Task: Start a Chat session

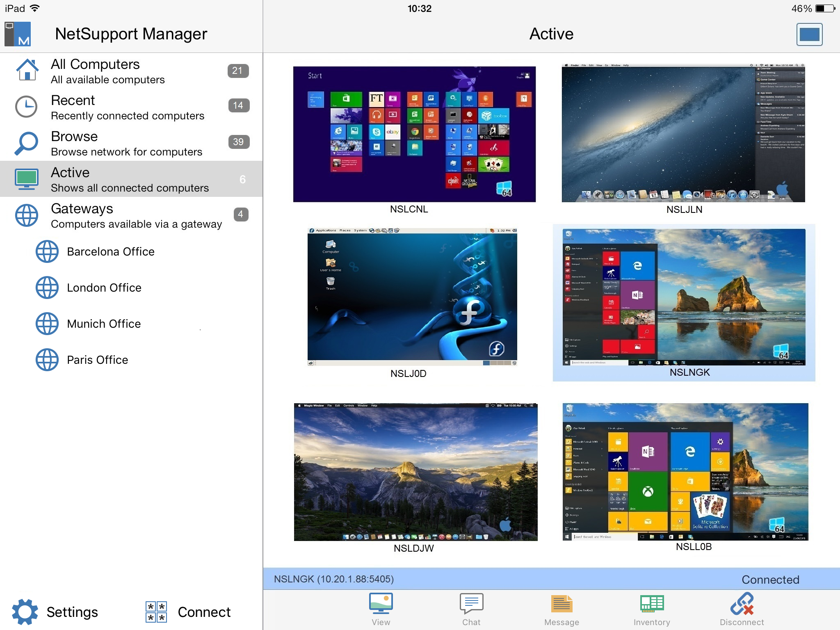Action: pos(471,609)
